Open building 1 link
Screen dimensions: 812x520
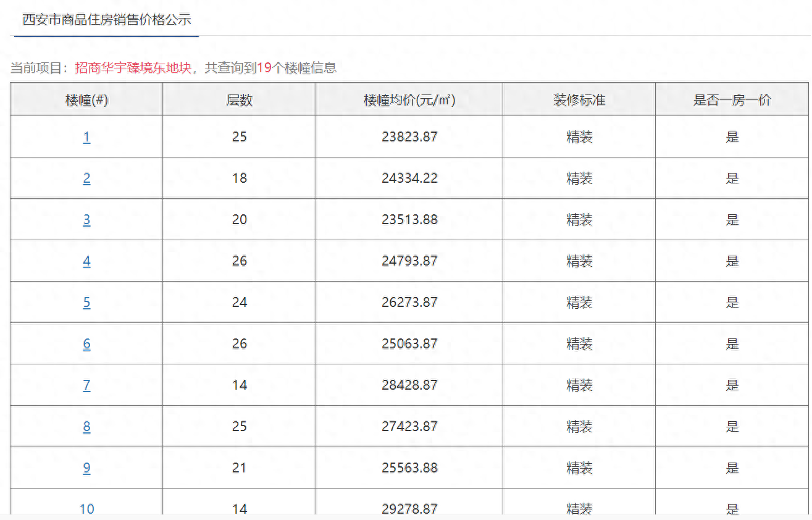(x=86, y=137)
